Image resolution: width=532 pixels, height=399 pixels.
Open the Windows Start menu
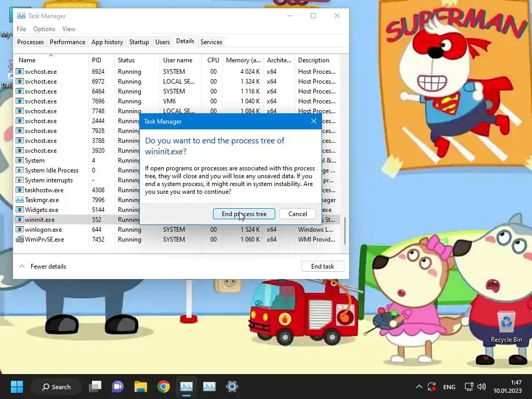[x=17, y=387]
